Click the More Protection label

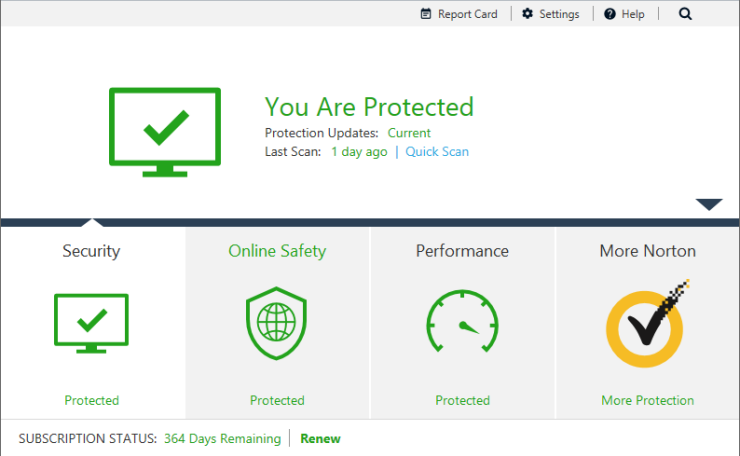(x=647, y=400)
